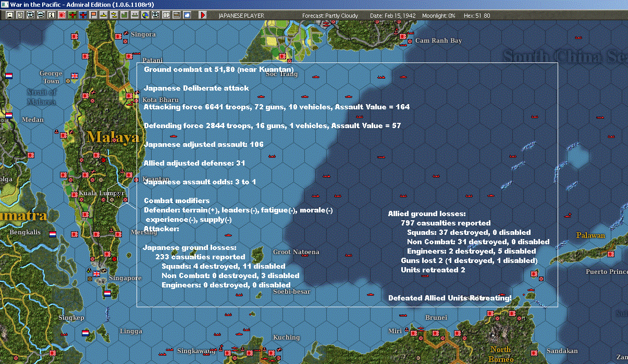Select the Dutch flag below Singapore
Screen dimensions: 628x364
(x=107, y=294)
